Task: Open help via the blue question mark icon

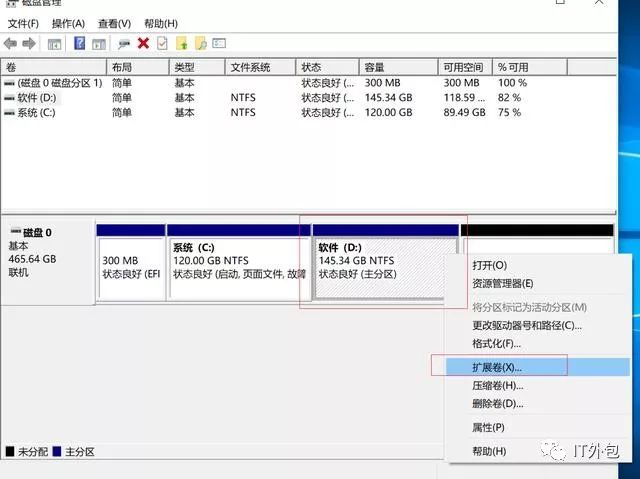Action: click(80, 43)
